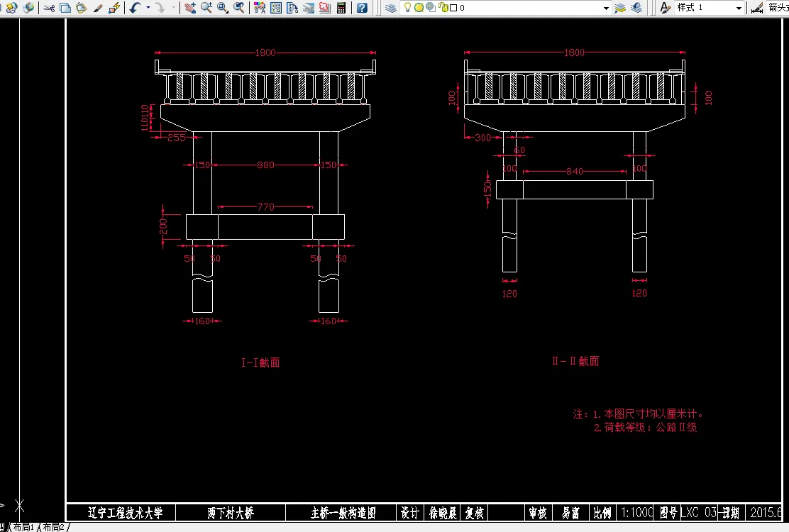Open the Properties palette icon
This screenshot has width=789, height=532.
coord(260,8)
